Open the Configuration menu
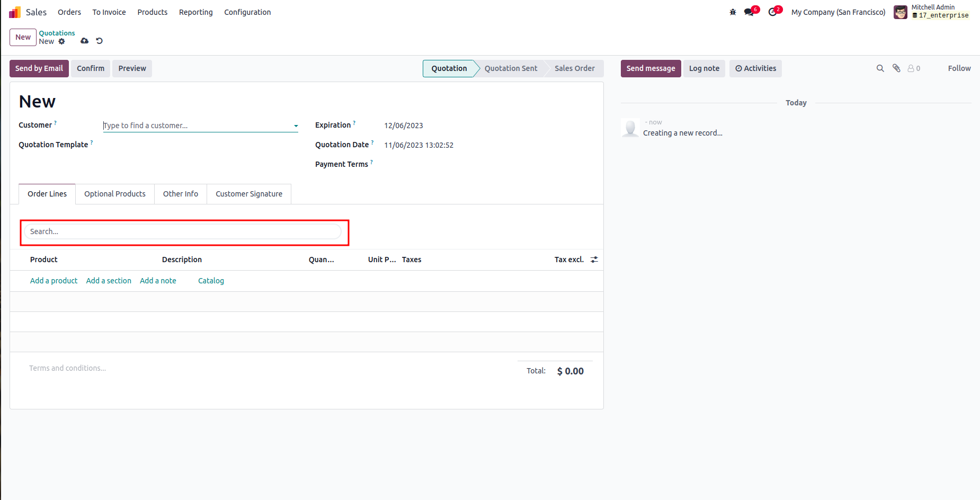 pyautogui.click(x=247, y=12)
